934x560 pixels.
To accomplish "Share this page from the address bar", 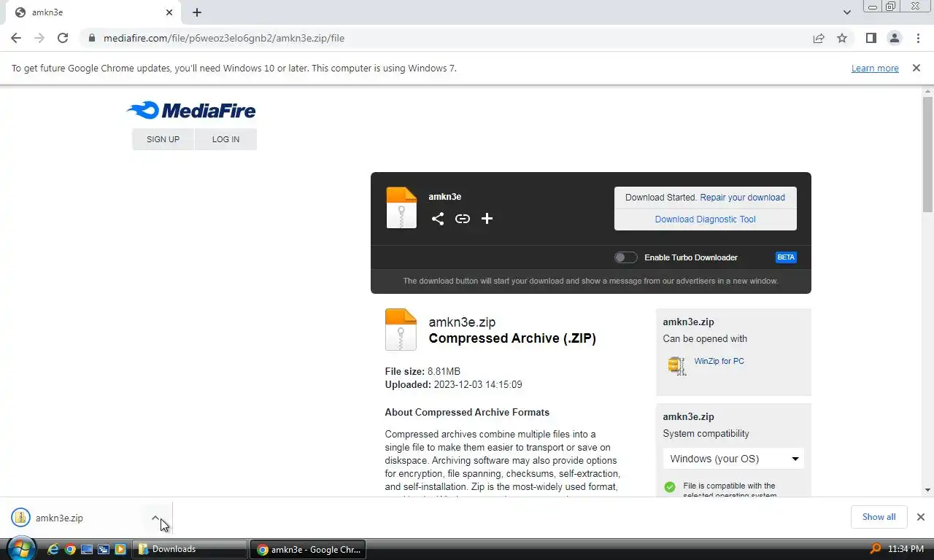I will tap(819, 38).
